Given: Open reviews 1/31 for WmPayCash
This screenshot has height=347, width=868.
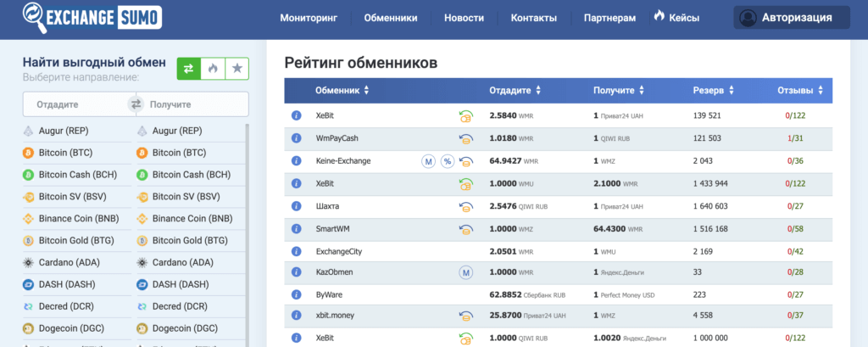Looking at the screenshot, I should coord(795,138).
